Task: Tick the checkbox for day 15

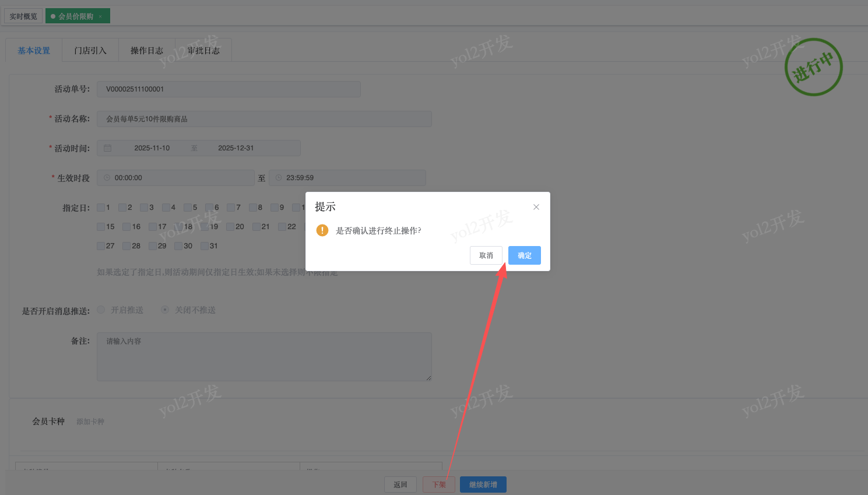Action: tap(101, 227)
